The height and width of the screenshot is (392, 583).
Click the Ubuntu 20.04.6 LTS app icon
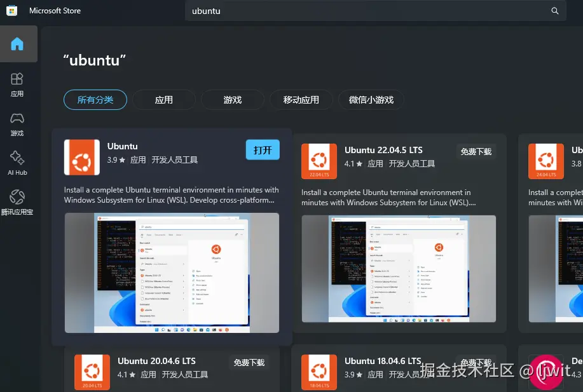(92, 372)
